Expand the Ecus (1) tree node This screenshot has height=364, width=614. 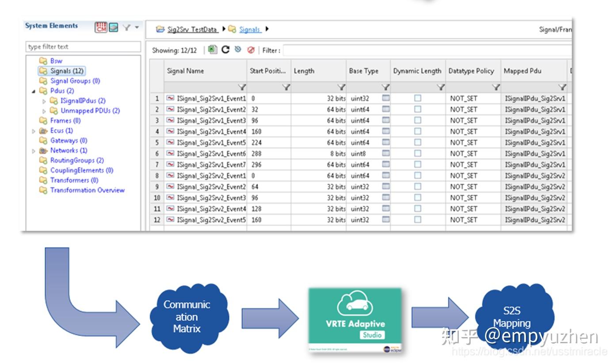pyautogui.click(x=34, y=131)
